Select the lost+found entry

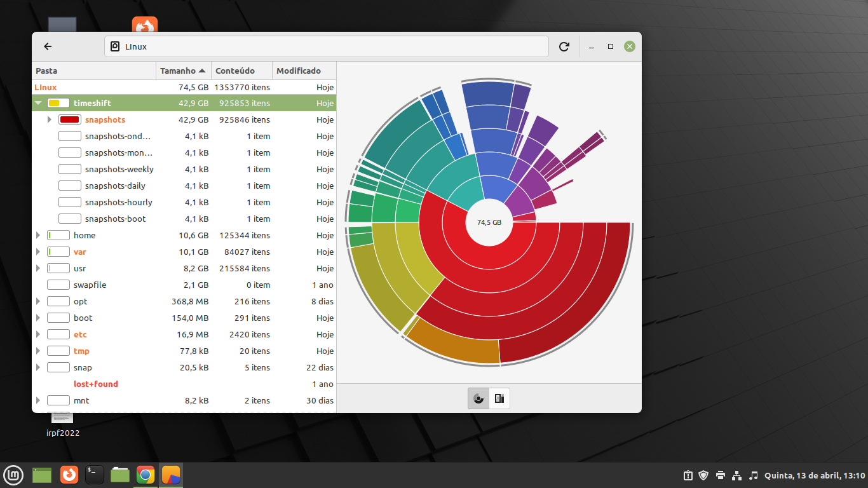96,384
